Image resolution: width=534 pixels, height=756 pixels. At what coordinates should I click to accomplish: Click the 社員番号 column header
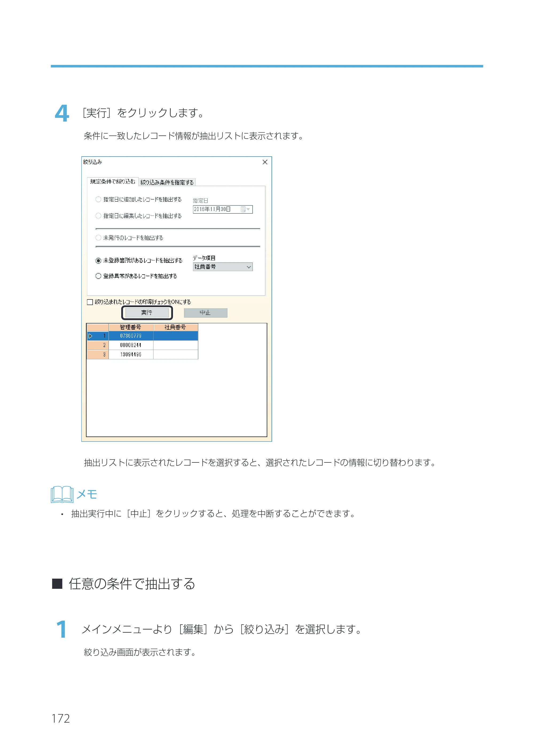(176, 327)
